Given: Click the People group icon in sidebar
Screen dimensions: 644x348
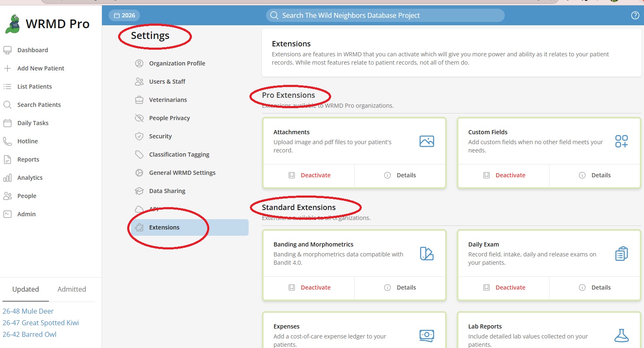Looking at the screenshot, I should [7, 196].
